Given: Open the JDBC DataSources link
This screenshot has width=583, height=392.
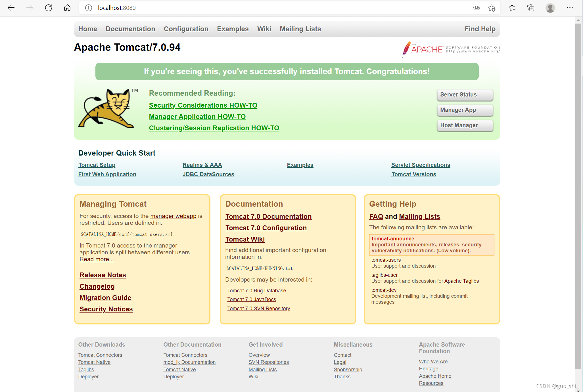Looking at the screenshot, I should click(x=208, y=174).
